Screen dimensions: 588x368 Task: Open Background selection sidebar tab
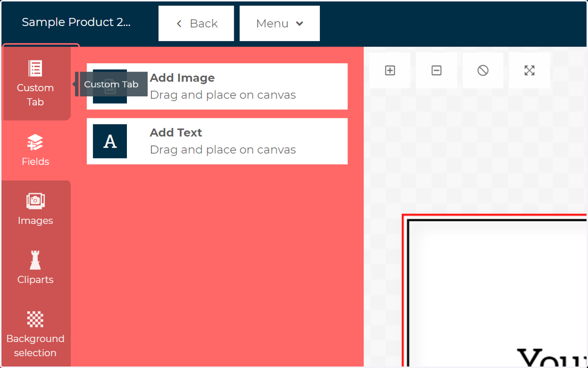click(x=36, y=334)
